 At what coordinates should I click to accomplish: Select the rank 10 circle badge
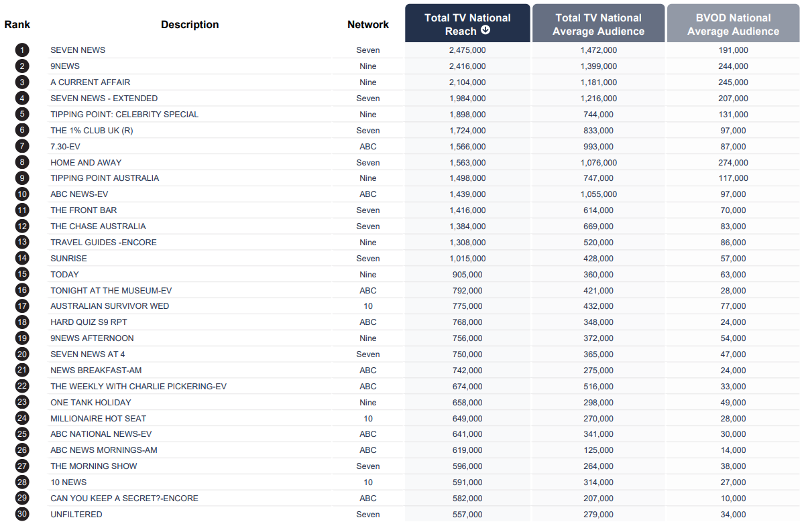click(x=23, y=194)
